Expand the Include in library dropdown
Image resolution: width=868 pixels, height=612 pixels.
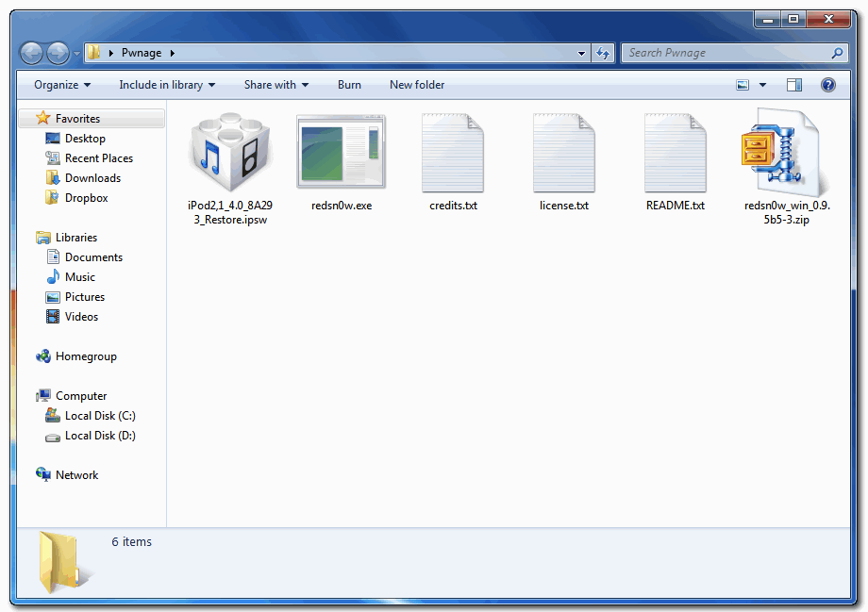click(x=167, y=85)
